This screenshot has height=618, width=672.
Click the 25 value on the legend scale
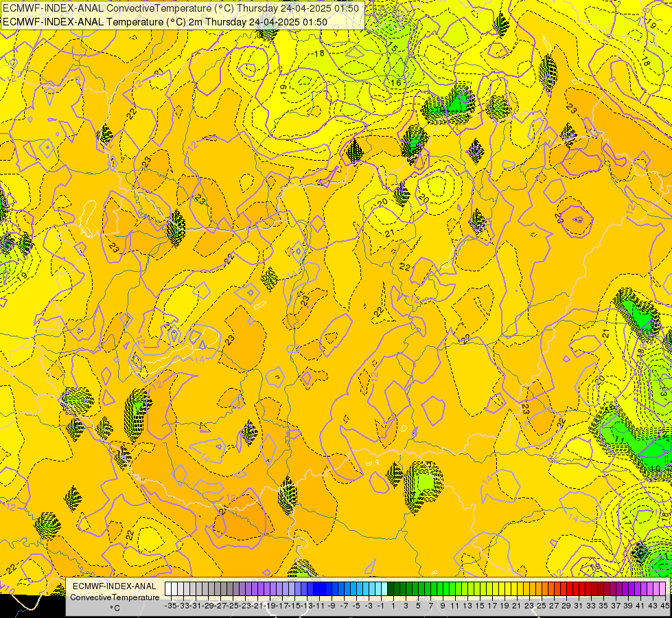pyautogui.click(x=542, y=606)
